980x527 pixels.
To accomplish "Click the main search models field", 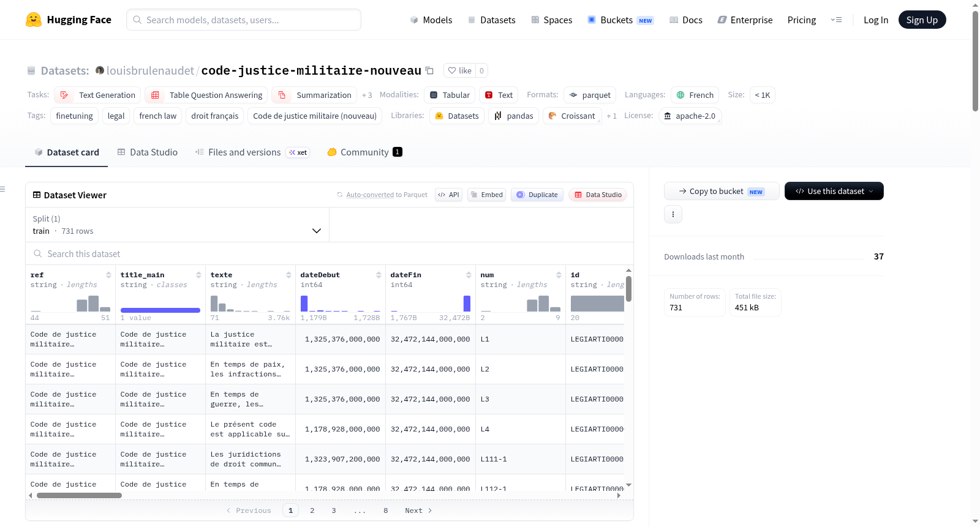I will [244, 20].
